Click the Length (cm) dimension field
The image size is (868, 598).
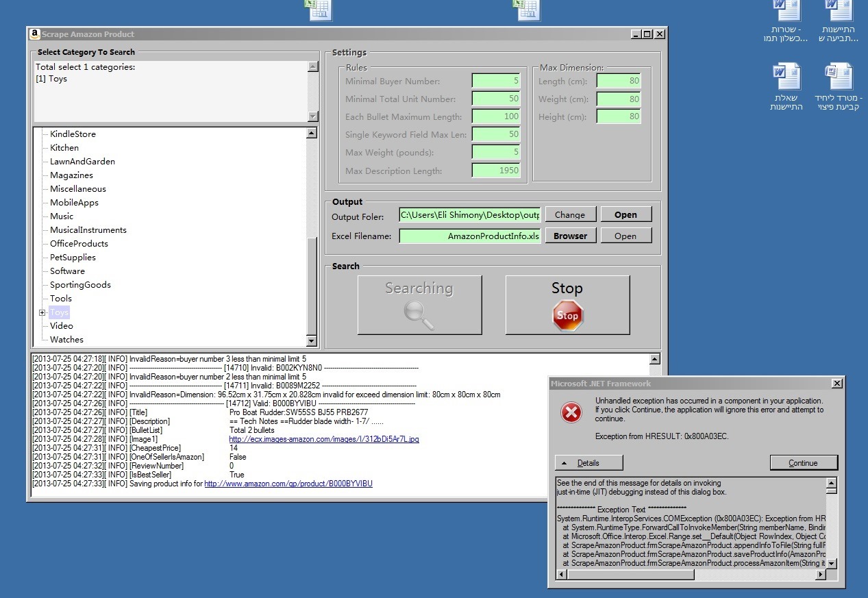click(619, 81)
